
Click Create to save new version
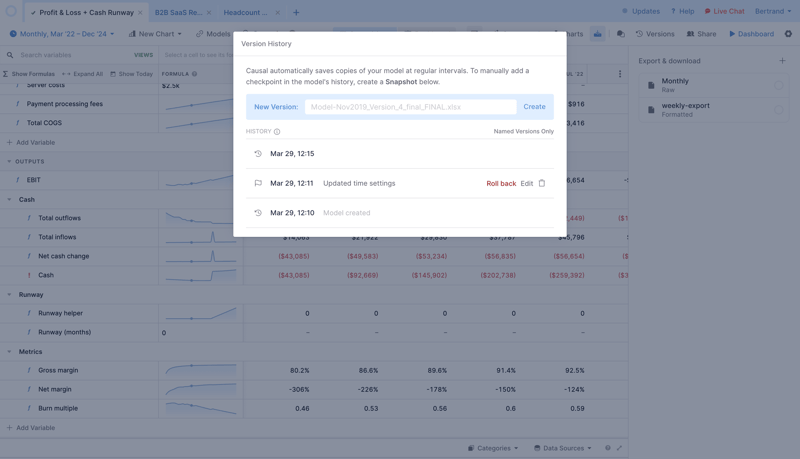534,106
